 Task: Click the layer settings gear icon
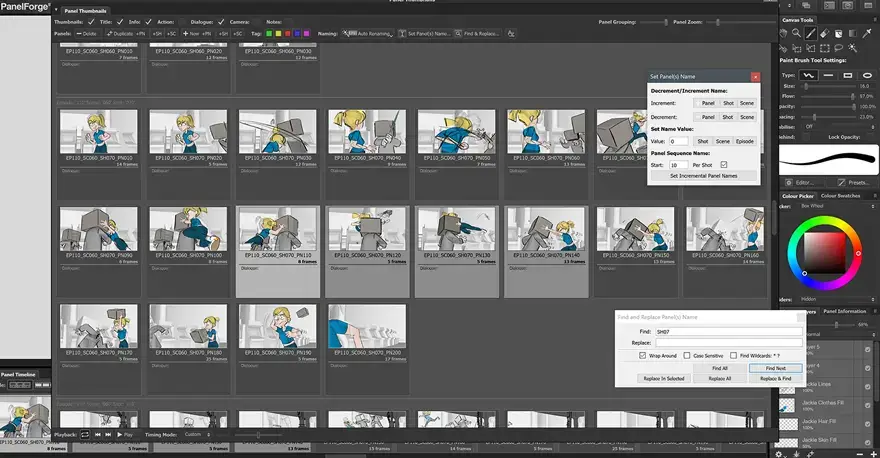pos(779,454)
